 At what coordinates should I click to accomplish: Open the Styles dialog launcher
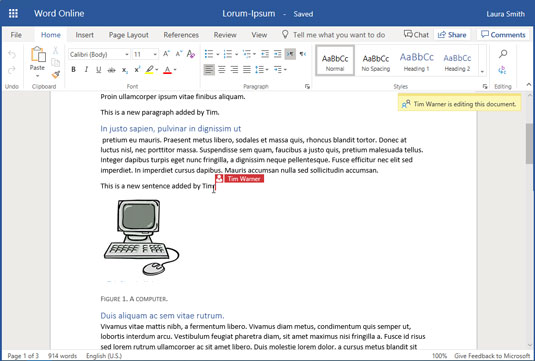(485, 87)
